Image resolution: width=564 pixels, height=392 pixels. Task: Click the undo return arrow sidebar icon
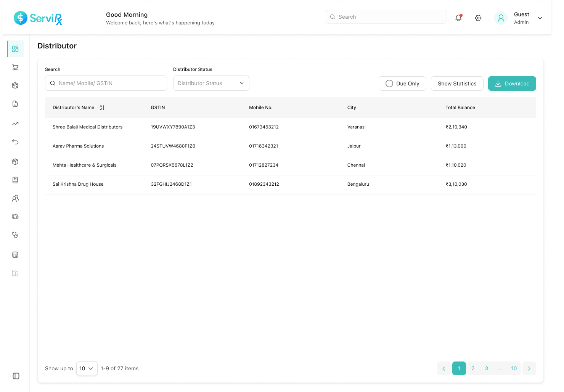[x=15, y=142]
